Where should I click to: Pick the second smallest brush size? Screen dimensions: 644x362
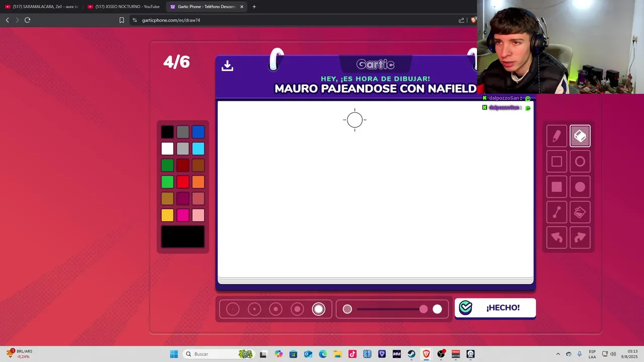pyautogui.click(x=254, y=309)
